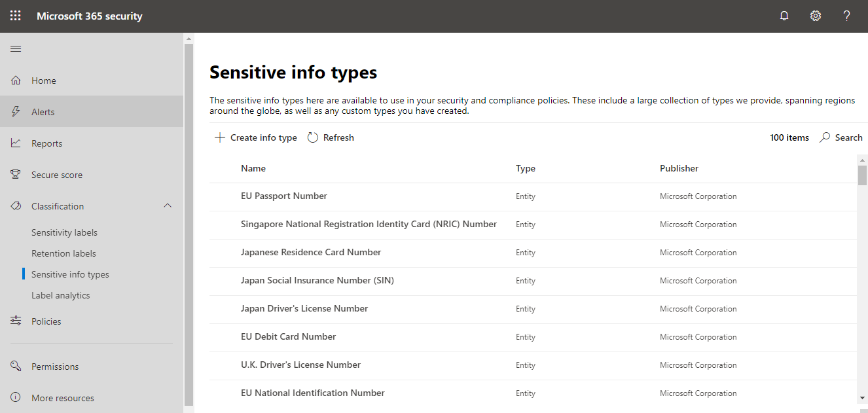Click the Home house icon
The width and height of the screenshot is (868, 413).
pyautogui.click(x=16, y=81)
